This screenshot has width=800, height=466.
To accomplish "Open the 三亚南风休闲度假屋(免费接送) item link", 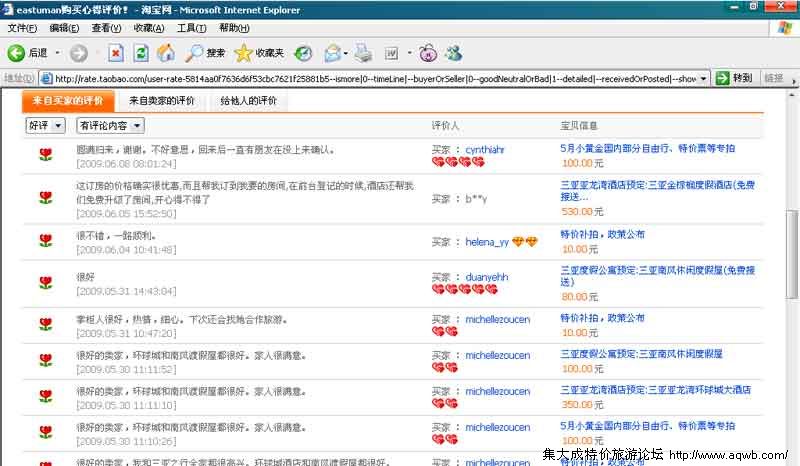I will pos(657,276).
